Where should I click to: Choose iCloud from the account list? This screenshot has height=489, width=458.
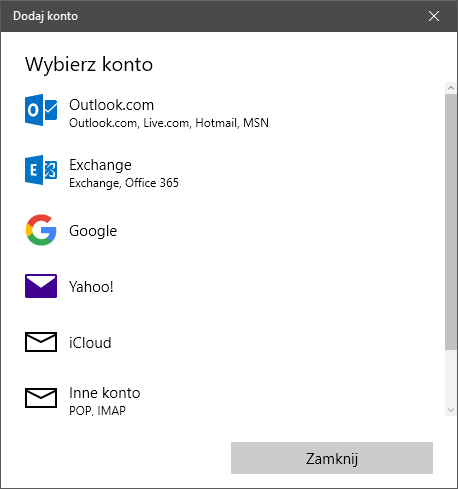[90, 343]
